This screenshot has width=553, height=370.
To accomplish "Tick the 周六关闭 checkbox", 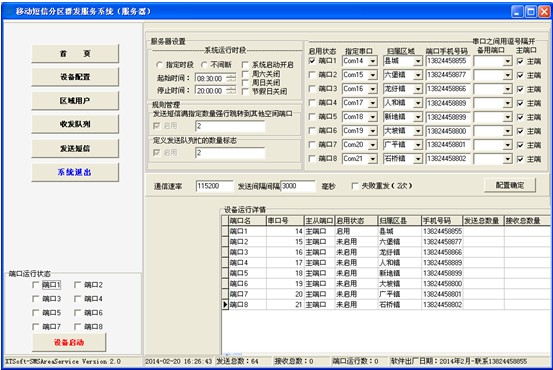I will tap(245, 74).
